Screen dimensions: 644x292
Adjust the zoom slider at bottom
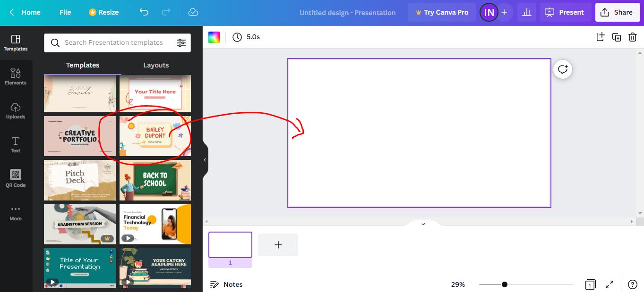[x=505, y=284]
